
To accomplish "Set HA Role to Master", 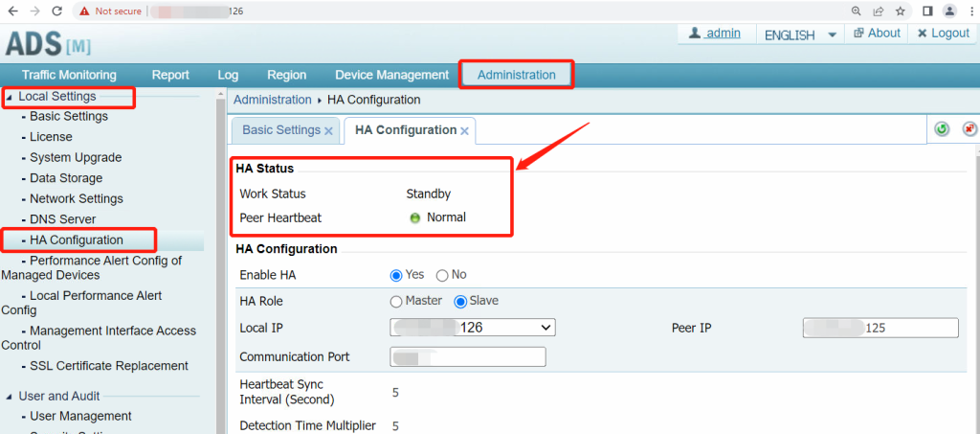I will 395,302.
